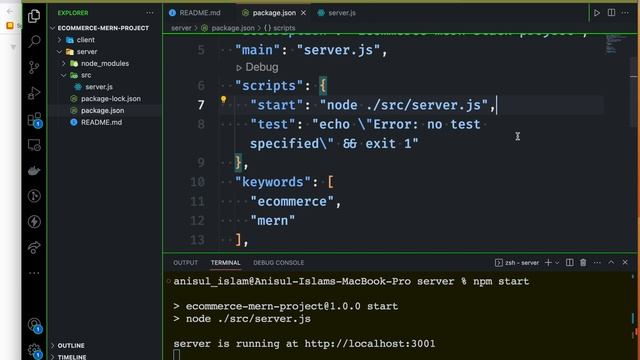This screenshot has height=360, width=640.
Task: Select the Terminal panel tab
Action: click(x=225, y=263)
